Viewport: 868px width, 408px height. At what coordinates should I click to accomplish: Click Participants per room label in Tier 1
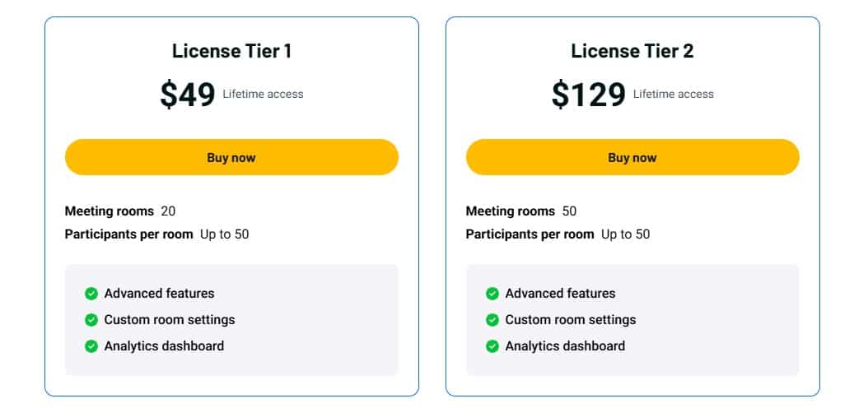[x=129, y=234]
